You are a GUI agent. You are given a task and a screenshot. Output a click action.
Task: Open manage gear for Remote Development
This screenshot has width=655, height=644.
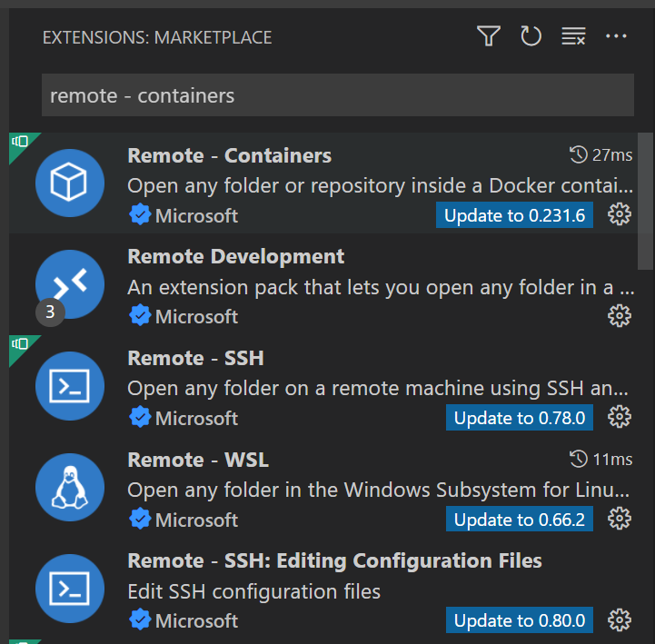coord(619,316)
